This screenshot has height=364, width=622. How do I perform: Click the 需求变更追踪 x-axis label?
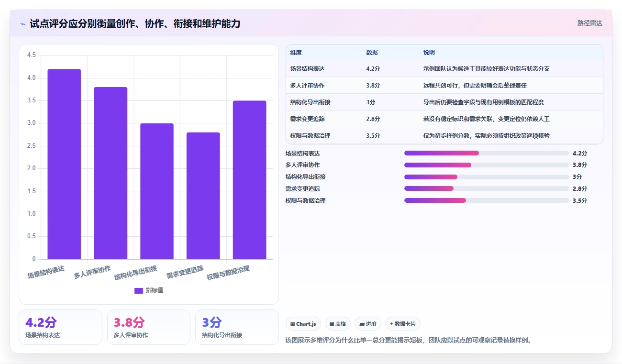185,273
